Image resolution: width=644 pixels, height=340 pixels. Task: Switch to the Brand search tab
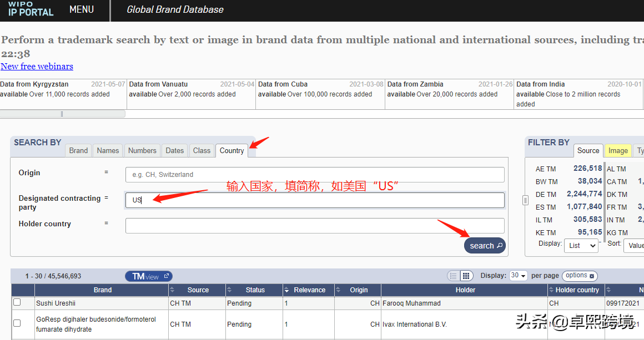coord(78,150)
